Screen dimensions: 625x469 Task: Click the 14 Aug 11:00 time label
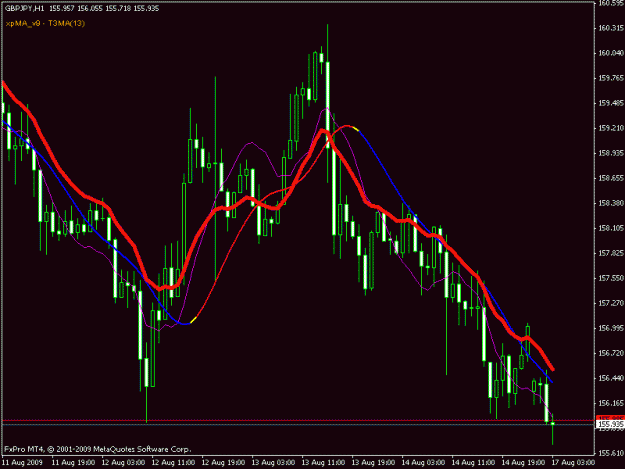474,463
